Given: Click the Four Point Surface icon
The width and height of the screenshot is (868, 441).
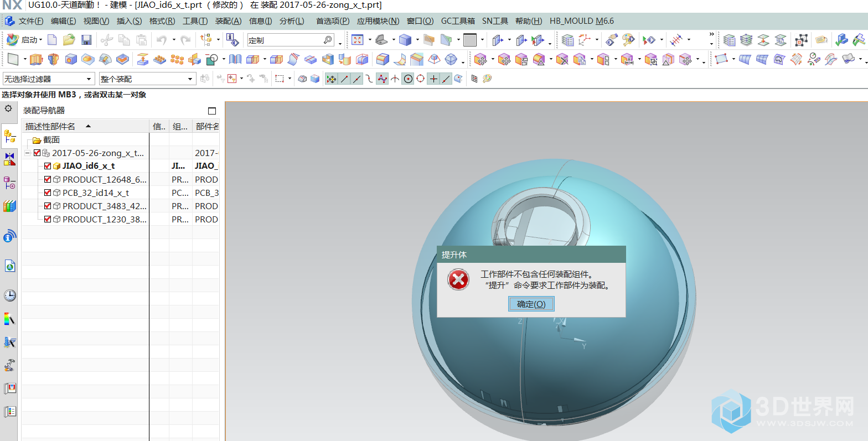Looking at the screenshot, I should 721,59.
